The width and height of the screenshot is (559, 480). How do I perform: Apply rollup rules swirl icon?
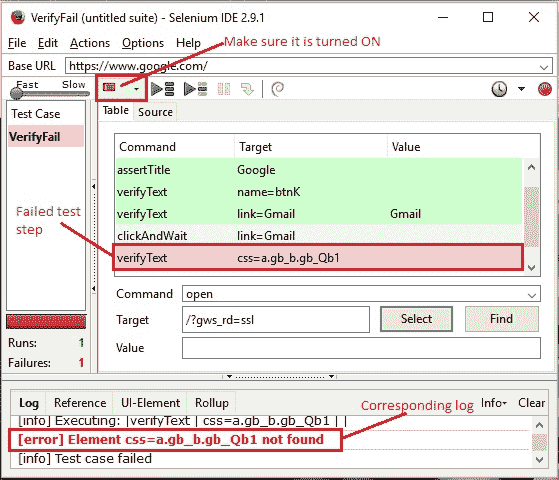277,89
